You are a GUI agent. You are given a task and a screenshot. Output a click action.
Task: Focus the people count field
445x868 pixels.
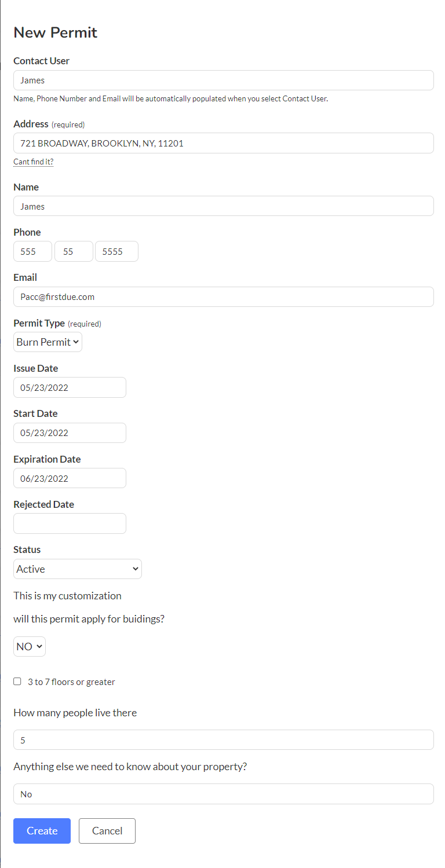tap(224, 740)
